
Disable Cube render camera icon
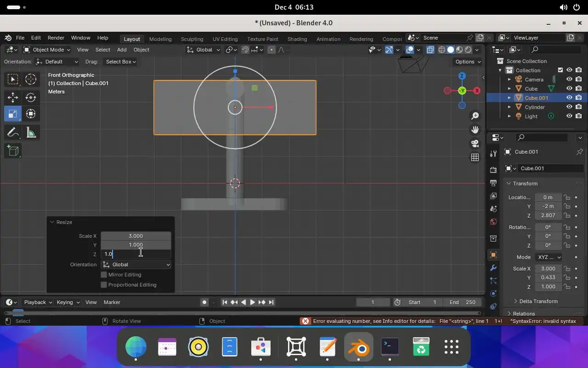578,88
